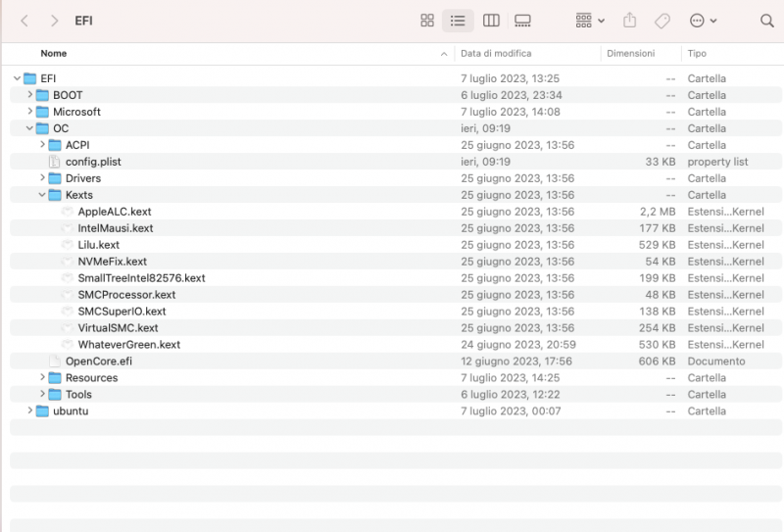Screen dimensions: 784x532
Task: Click the AppleALC.kext kext icon
Action: (x=67, y=212)
